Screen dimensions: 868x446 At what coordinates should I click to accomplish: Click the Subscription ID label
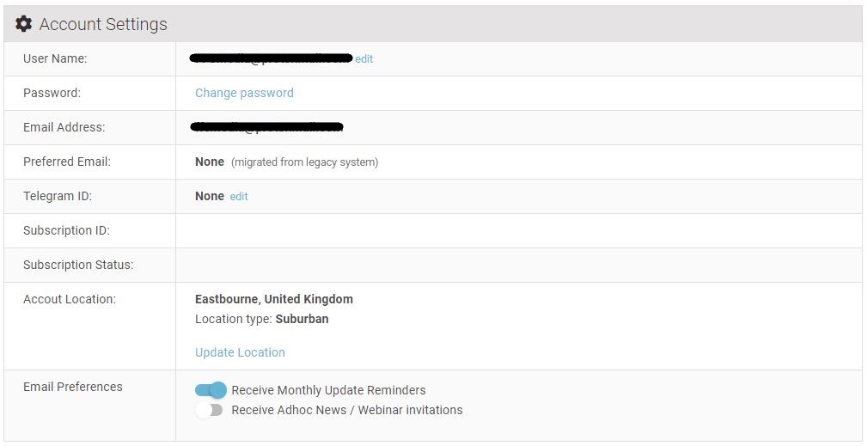point(66,231)
